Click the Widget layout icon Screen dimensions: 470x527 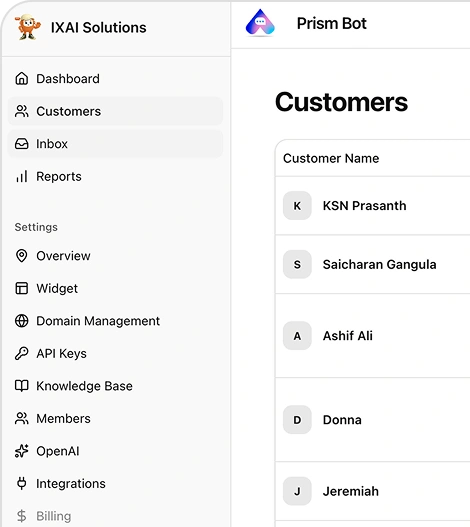(x=22, y=288)
